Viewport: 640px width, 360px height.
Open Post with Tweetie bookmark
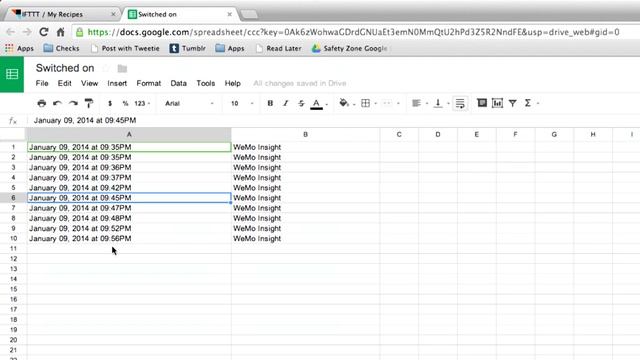125,48
